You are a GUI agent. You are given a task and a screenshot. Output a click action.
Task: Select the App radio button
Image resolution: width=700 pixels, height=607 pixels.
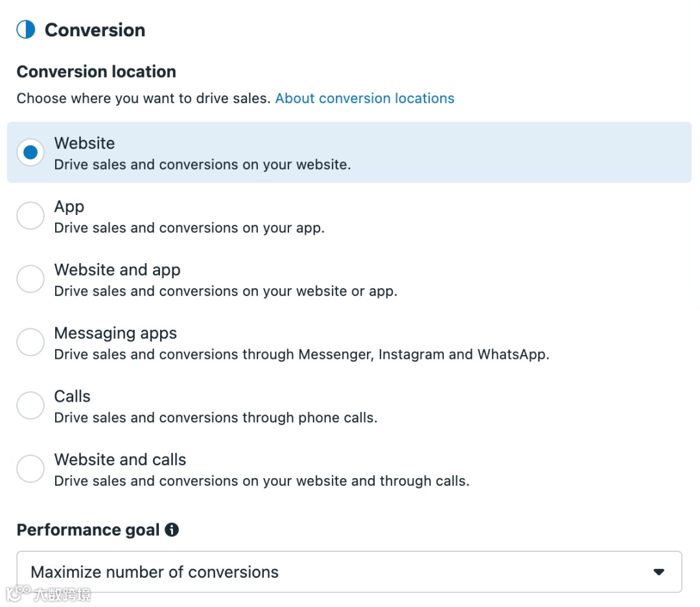pos(30,216)
